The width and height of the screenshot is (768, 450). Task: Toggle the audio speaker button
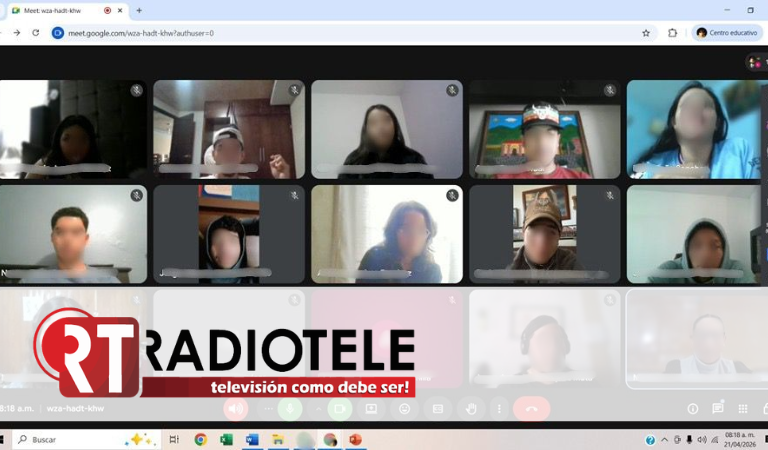coord(236,408)
